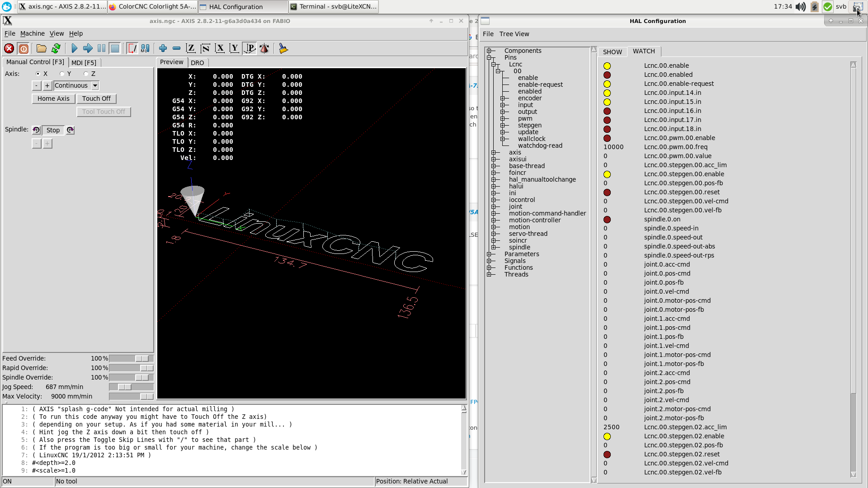The height and width of the screenshot is (488, 868).
Task: Click the Touch Off button
Action: coord(96,99)
